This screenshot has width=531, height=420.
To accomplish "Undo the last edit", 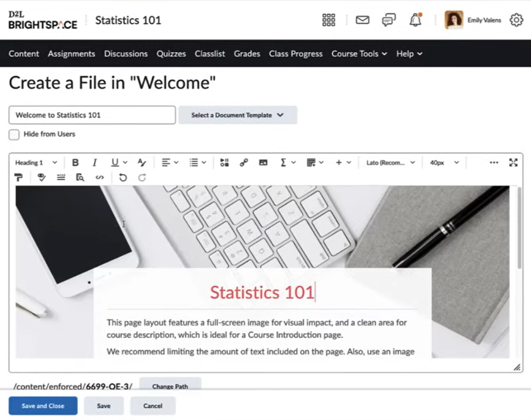I will pos(123,177).
